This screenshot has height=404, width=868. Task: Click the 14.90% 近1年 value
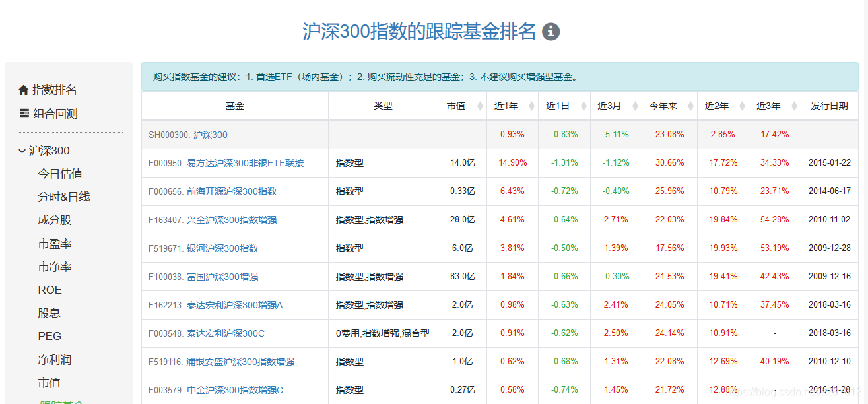[512, 163]
